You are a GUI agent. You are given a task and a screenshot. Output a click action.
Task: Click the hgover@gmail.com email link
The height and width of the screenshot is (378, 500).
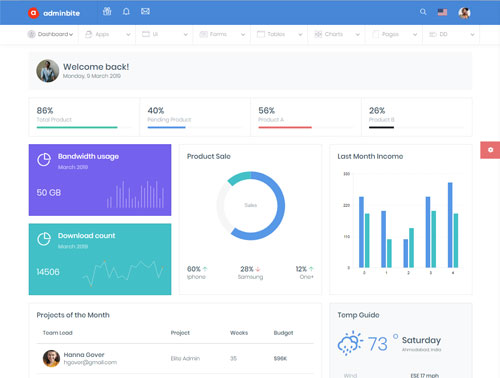90,362
